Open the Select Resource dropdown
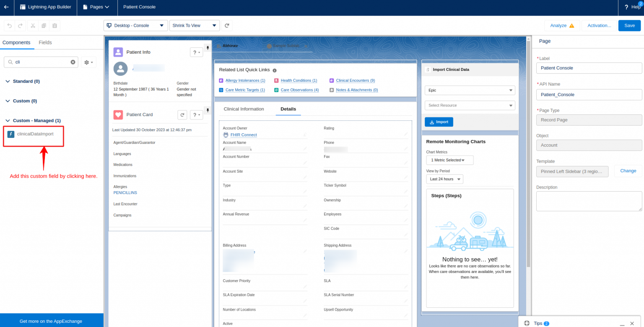This screenshot has height=327, width=644. (x=470, y=105)
